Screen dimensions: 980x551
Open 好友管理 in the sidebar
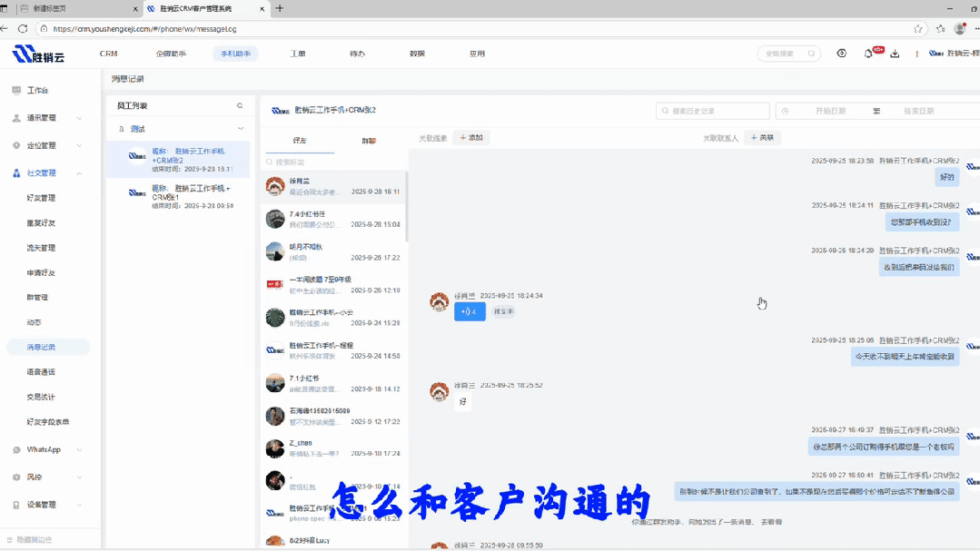coord(41,198)
